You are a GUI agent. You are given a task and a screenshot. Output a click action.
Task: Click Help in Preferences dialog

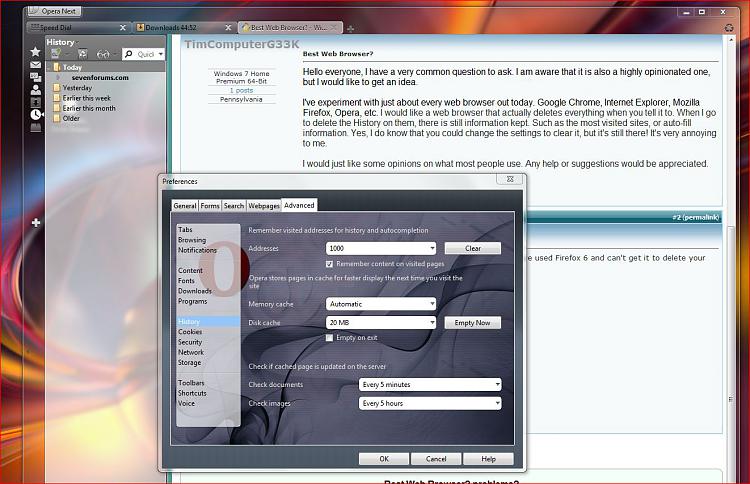click(488, 459)
